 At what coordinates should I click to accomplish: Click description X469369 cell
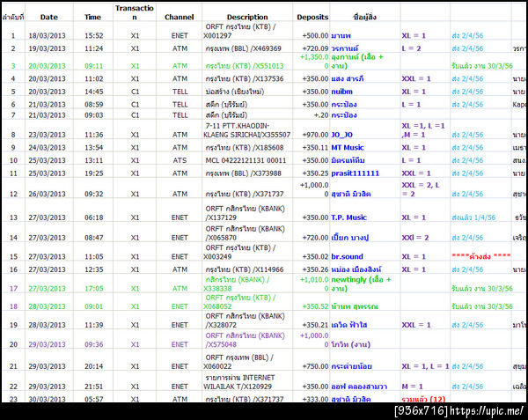click(x=243, y=48)
